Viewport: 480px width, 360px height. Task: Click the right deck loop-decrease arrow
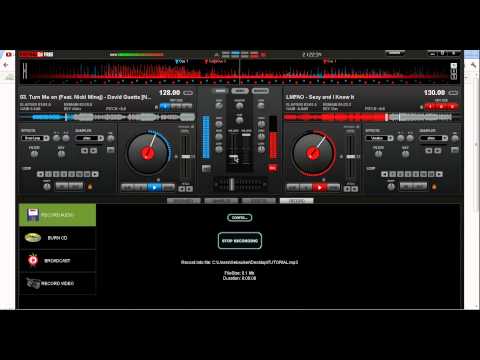[384, 174]
